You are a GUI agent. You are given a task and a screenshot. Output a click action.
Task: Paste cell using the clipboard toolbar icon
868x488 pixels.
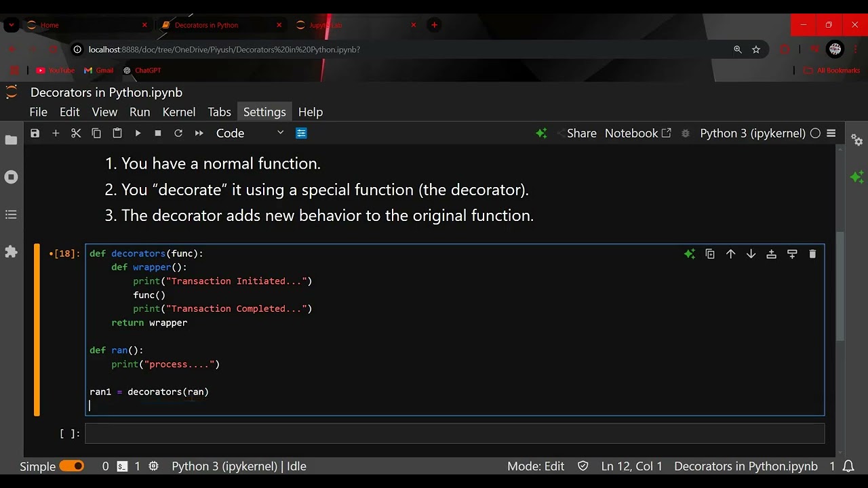117,134
